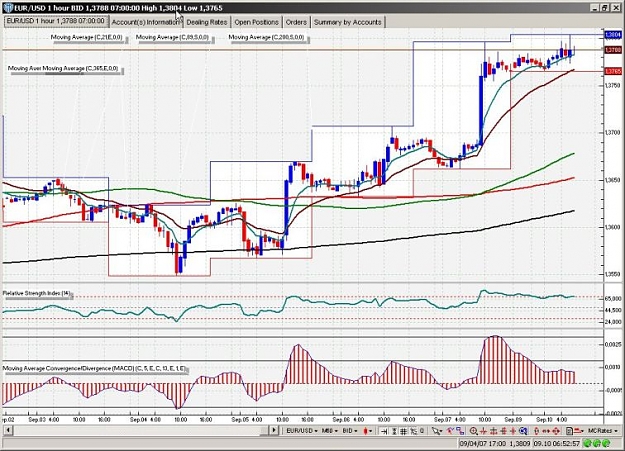Click the 0 icon in the toolbar
Viewport: 625px width, 451px height.
(x=422, y=431)
